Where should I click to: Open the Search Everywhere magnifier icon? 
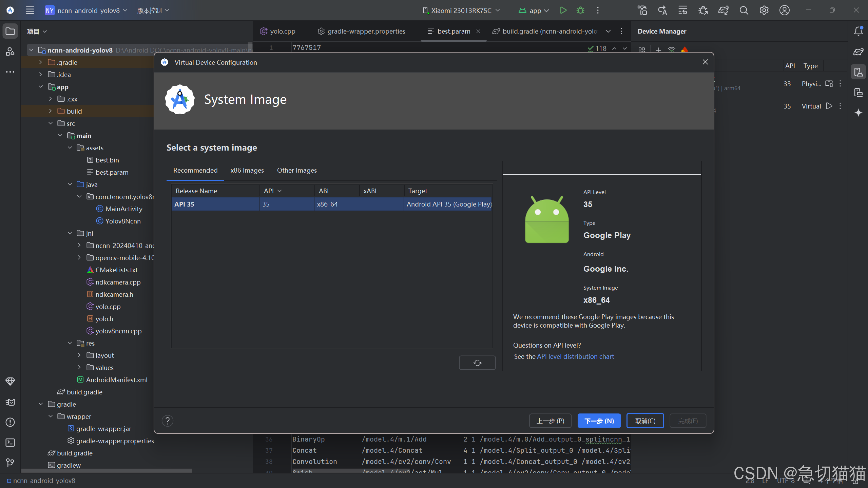[x=744, y=10]
